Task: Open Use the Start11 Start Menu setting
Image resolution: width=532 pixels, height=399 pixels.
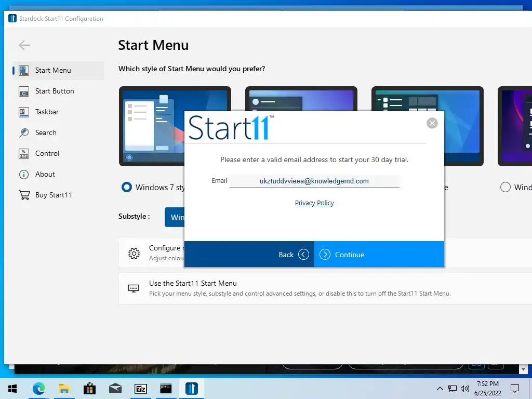Action: pos(325,288)
